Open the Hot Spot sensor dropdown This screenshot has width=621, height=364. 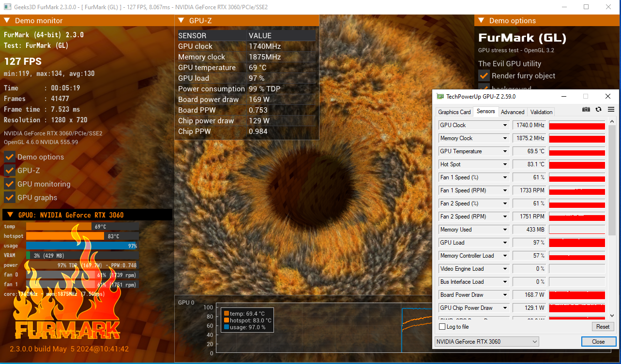point(502,164)
